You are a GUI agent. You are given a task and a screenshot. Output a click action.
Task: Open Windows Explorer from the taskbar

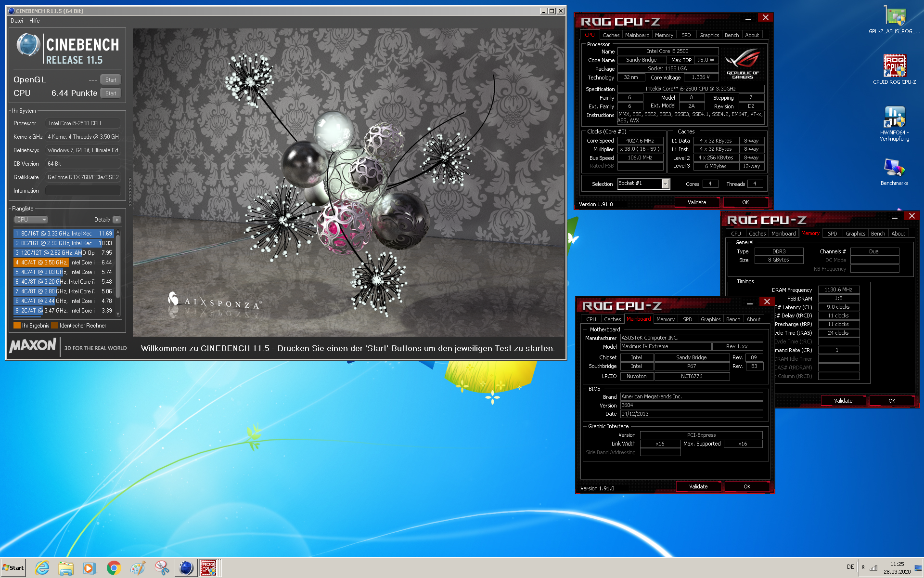tap(66, 568)
